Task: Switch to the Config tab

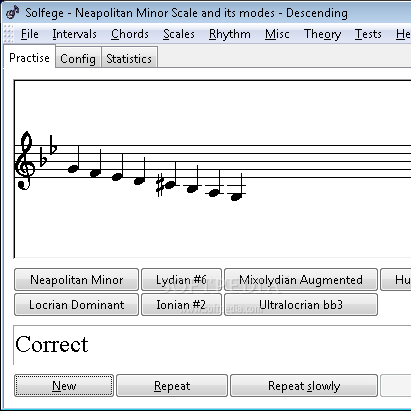Action: (x=78, y=59)
